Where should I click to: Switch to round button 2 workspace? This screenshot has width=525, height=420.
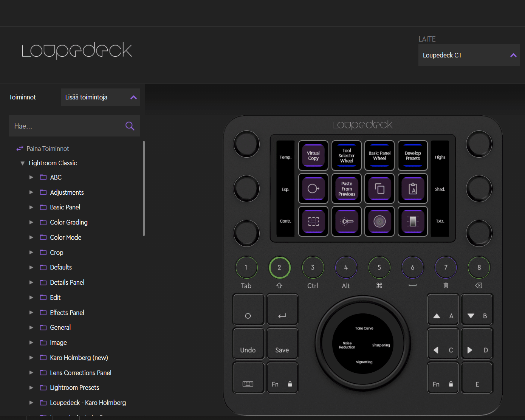point(279,267)
